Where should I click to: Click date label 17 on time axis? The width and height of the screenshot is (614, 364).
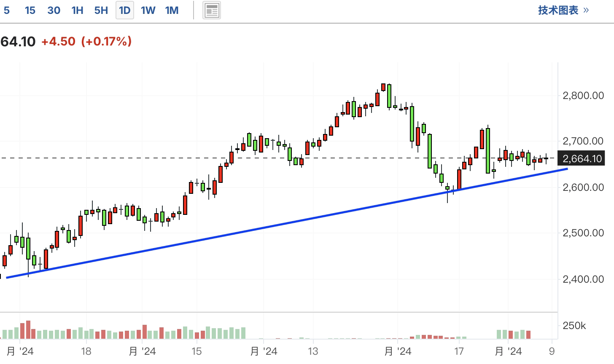pyautogui.click(x=459, y=351)
